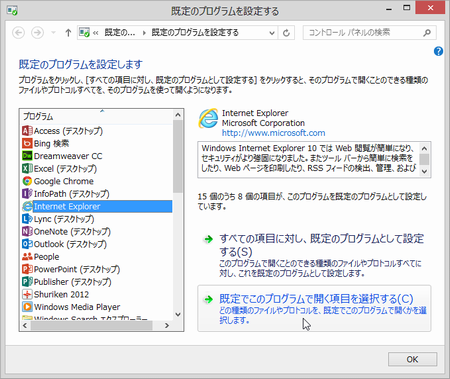Click the program list scroll down arrow
The width and height of the screenshot is (450, 379).
[178, 314]
